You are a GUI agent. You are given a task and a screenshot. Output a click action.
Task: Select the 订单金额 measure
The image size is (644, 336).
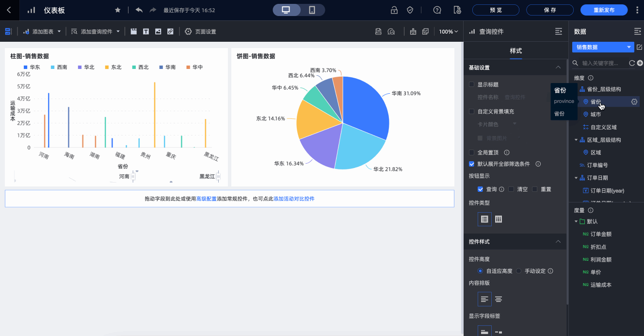[x=601, y=234]
